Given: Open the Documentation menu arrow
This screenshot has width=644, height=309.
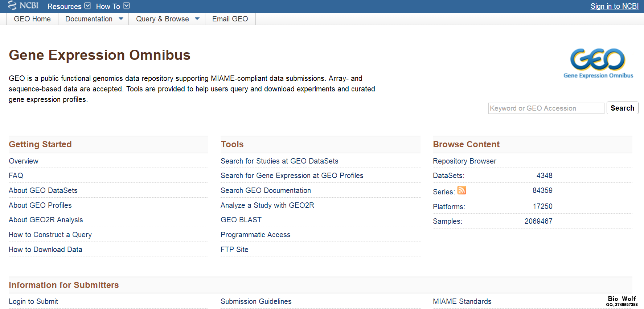Looking at the screenshot, I should coord(121,19).
